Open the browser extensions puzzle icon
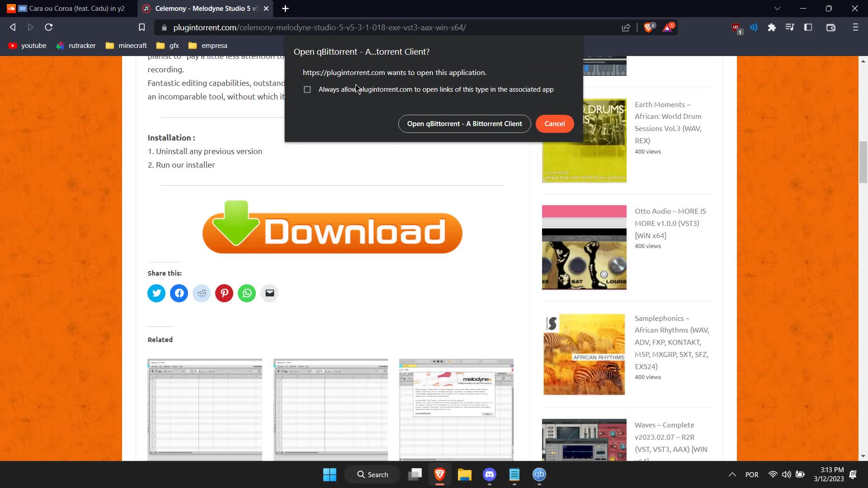The width and height of the screenshot is (868, 488). 772,28
